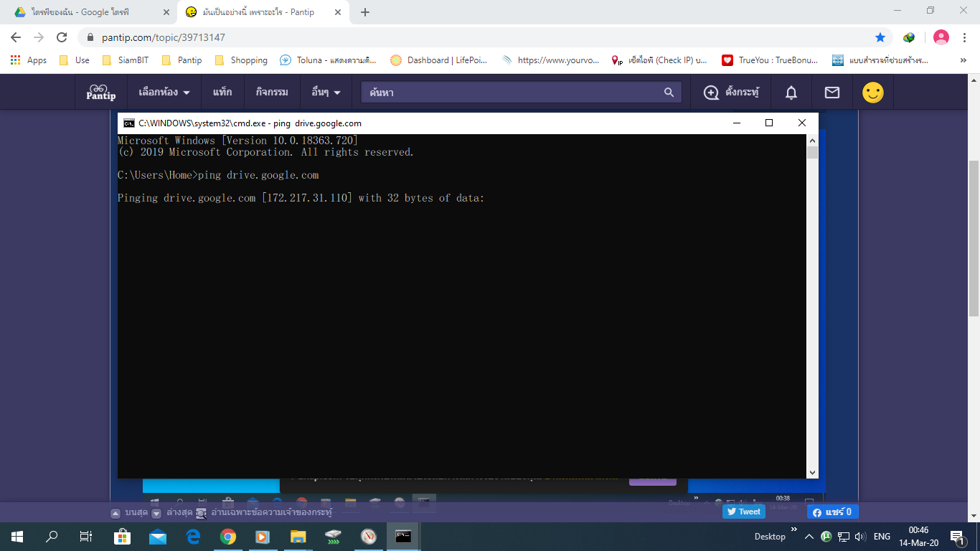Open the https://www.yourvo... bookmark
980x551 pixels.
(550, 60)
